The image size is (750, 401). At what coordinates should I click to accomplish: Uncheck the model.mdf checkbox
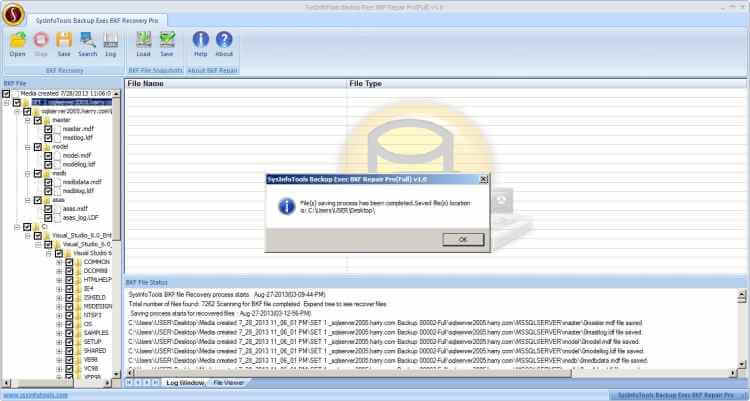point(48,156)
